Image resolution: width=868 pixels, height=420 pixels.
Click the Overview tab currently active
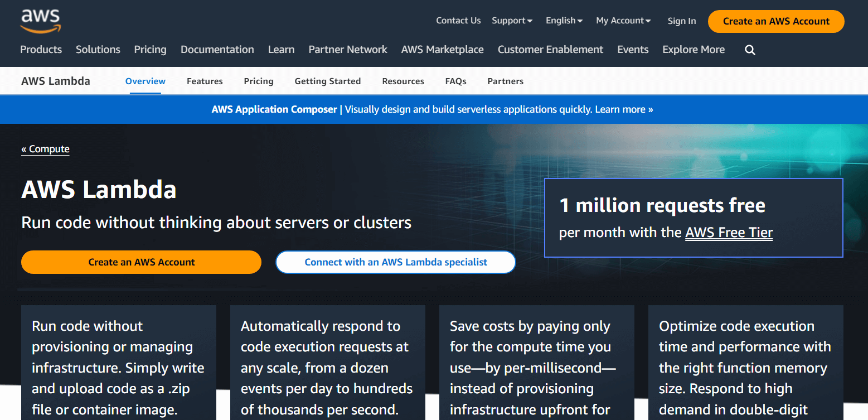(x=145, y=81)
